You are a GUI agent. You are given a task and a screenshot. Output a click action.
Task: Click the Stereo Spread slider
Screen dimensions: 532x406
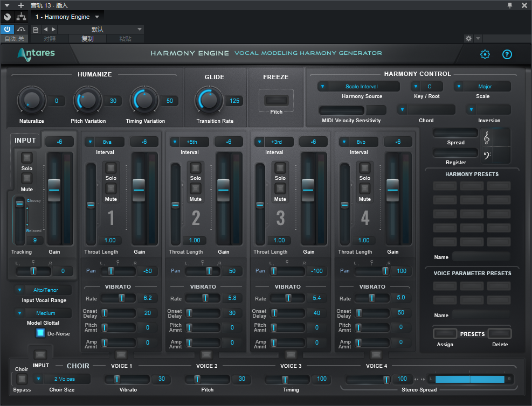pos(369,379)
